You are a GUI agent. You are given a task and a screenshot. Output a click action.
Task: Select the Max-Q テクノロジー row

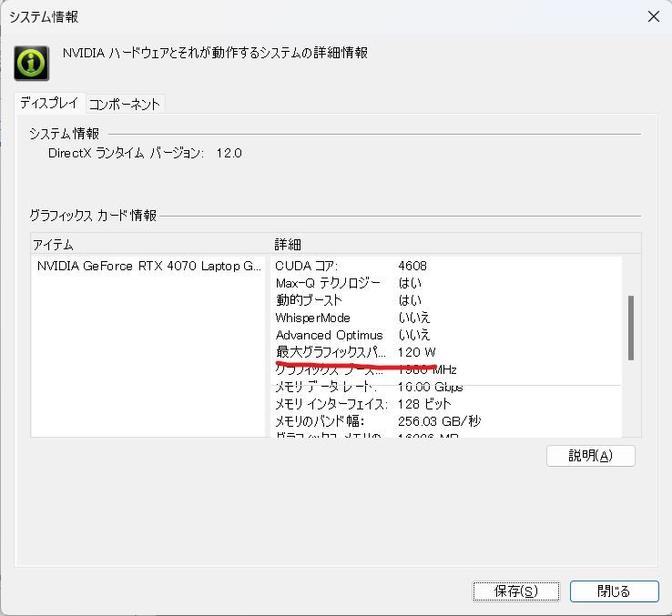coord(446,283)
